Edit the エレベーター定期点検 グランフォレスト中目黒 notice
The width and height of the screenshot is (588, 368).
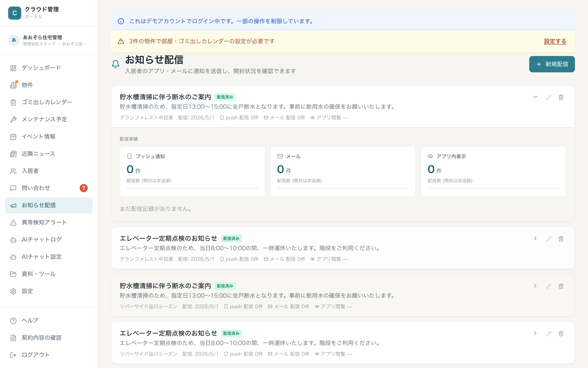click(549, 239)
